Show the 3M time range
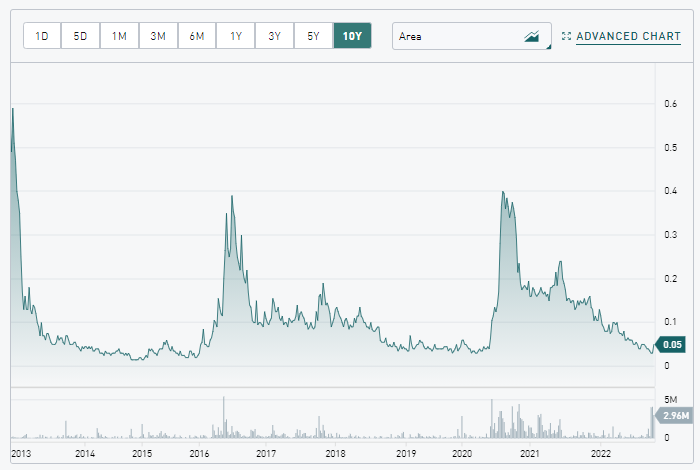 point(158,36)
